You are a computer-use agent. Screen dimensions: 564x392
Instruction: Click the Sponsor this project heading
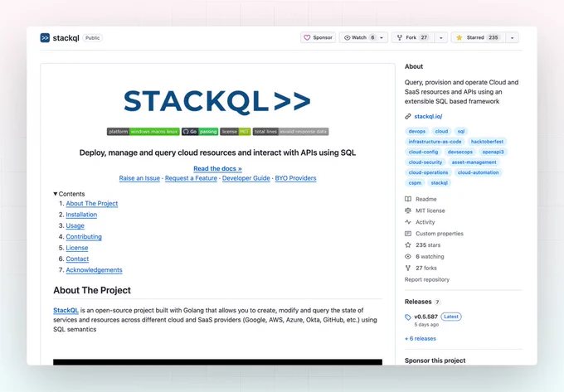click(435, 361)
